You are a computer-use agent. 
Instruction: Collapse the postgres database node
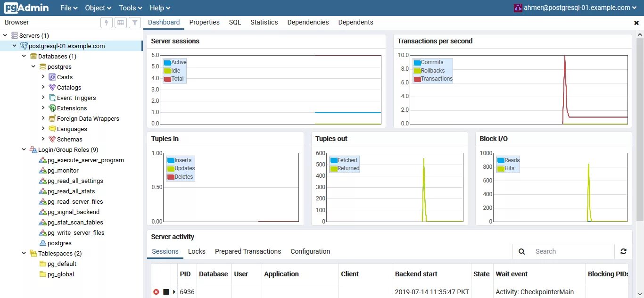pos(34,66)
